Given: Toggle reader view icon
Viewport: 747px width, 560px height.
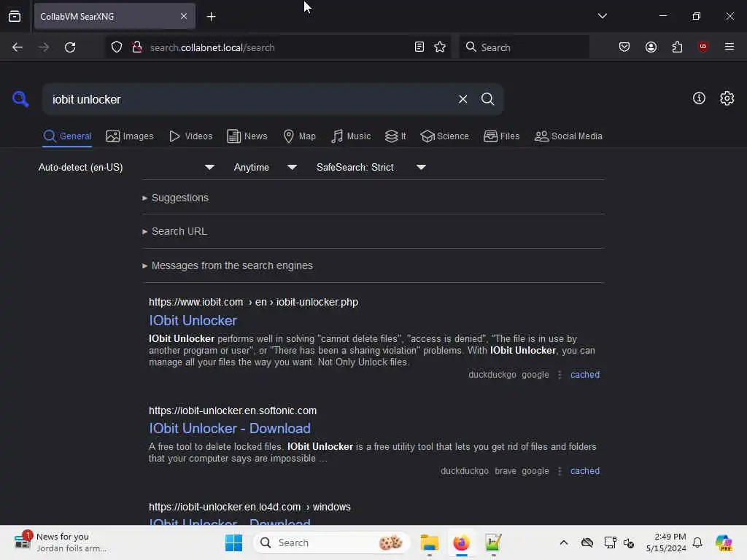Looking at the screenshot, I should [x=419, y=47].
